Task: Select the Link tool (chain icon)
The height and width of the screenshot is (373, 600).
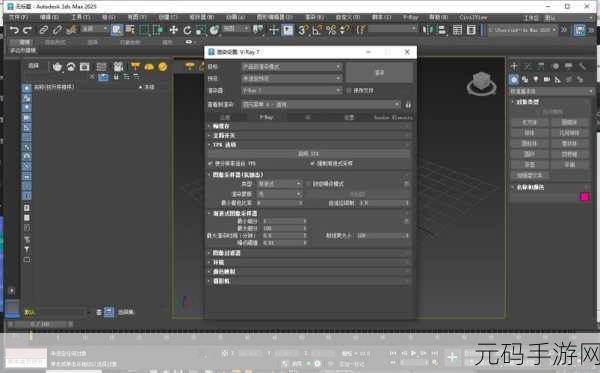Action: (44, 30)
